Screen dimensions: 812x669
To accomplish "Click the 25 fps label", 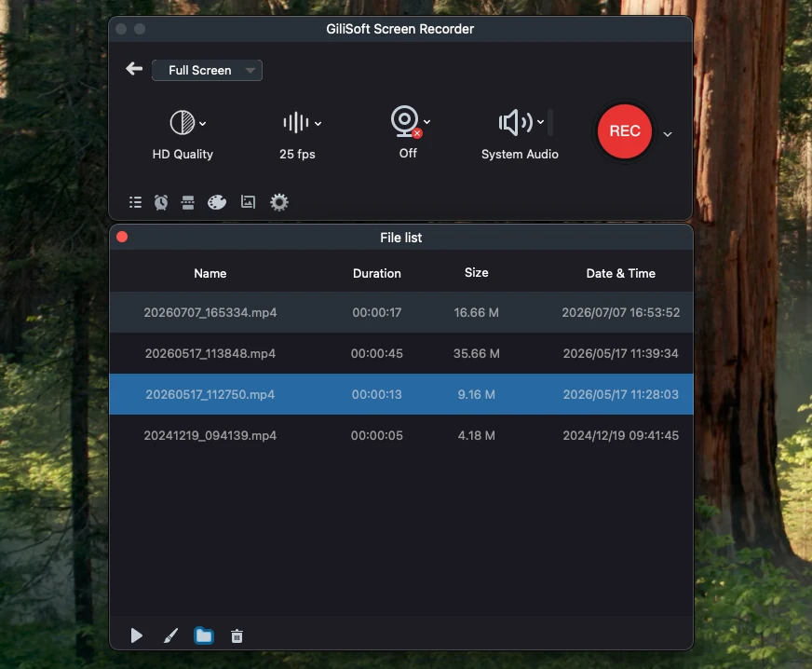I will 297,155.
